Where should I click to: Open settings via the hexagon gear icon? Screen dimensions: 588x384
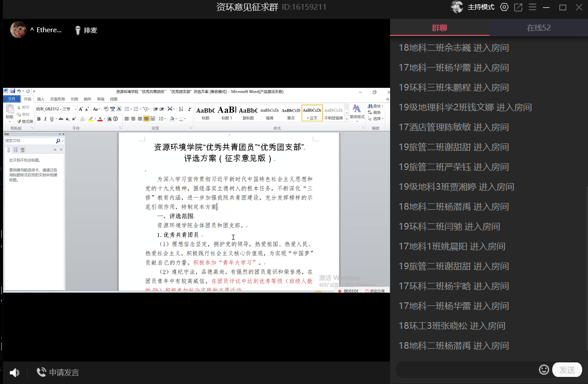pyautogui.click(x=504, y=7)
